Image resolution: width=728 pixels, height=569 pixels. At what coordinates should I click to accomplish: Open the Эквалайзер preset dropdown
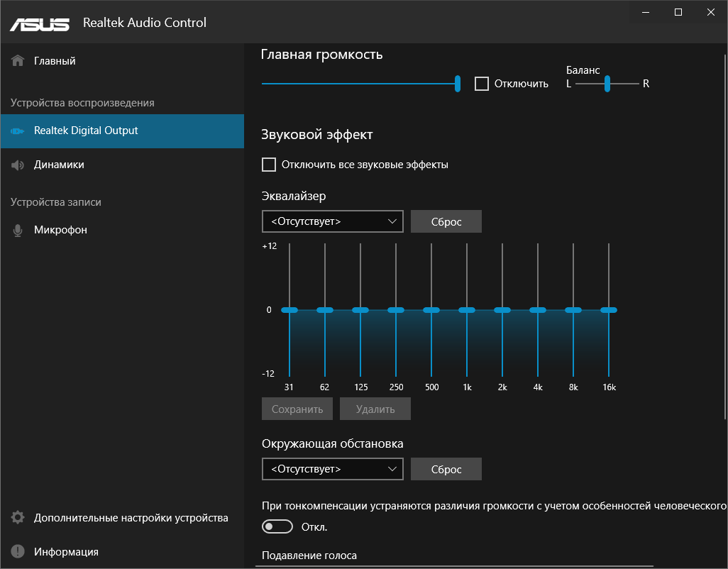coord(332,221)
